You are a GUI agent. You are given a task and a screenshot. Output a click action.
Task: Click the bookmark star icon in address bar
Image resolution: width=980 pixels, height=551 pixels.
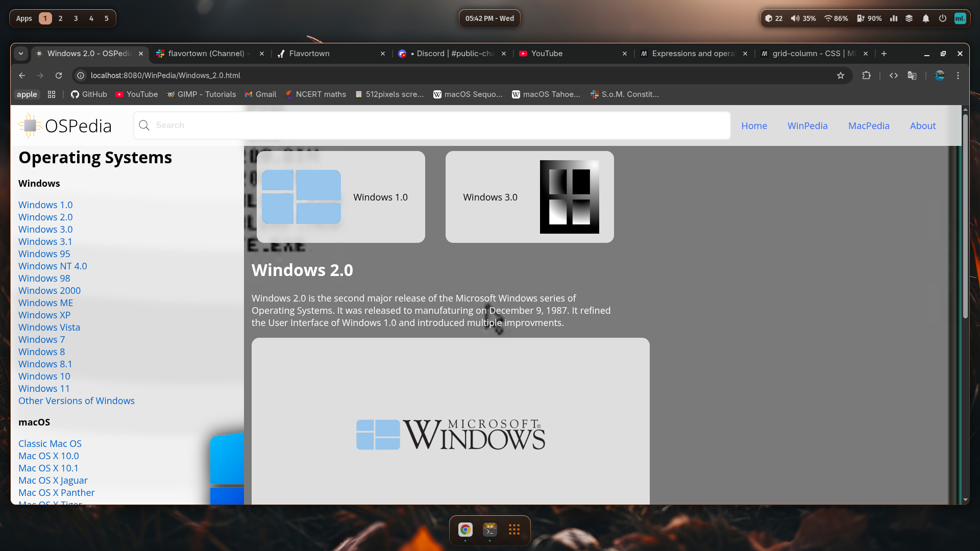841,76
